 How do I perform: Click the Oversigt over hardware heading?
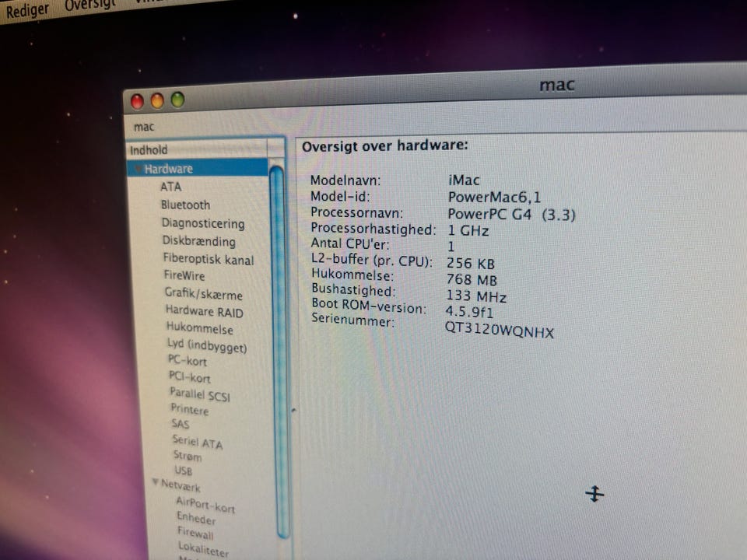pyautogui.click(x=385, y=145)
